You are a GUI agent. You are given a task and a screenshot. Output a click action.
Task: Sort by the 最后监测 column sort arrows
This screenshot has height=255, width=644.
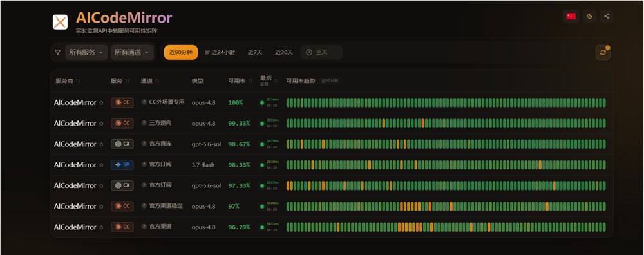coord(276,81)
